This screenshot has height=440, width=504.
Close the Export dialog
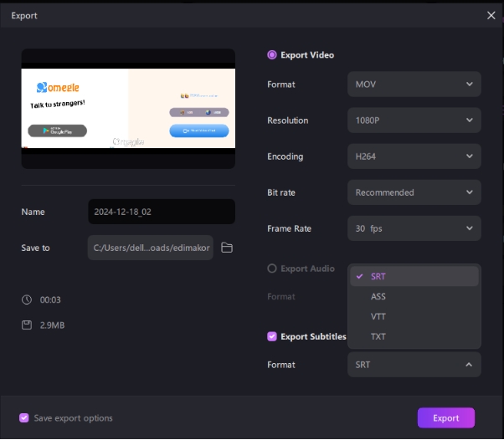coord(491,15)
